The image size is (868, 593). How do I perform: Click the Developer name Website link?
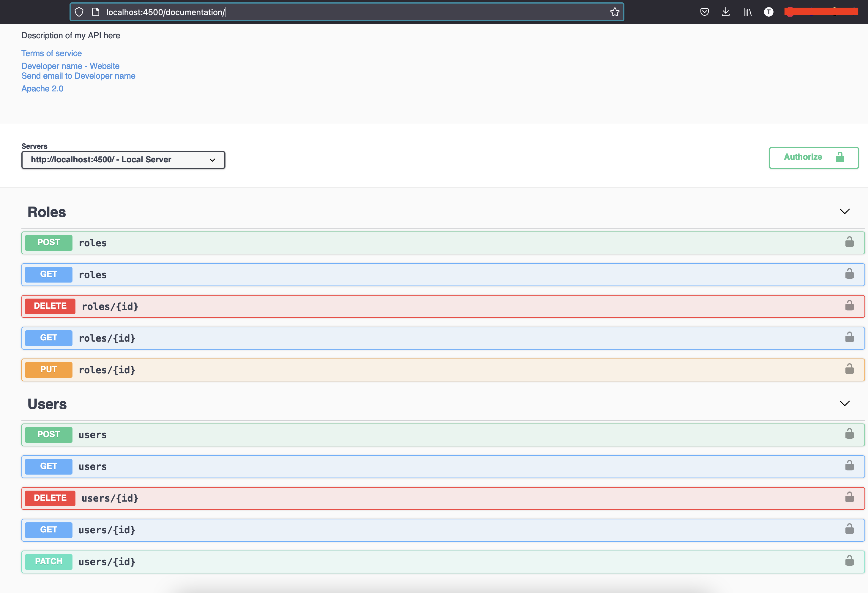point(71,66)
